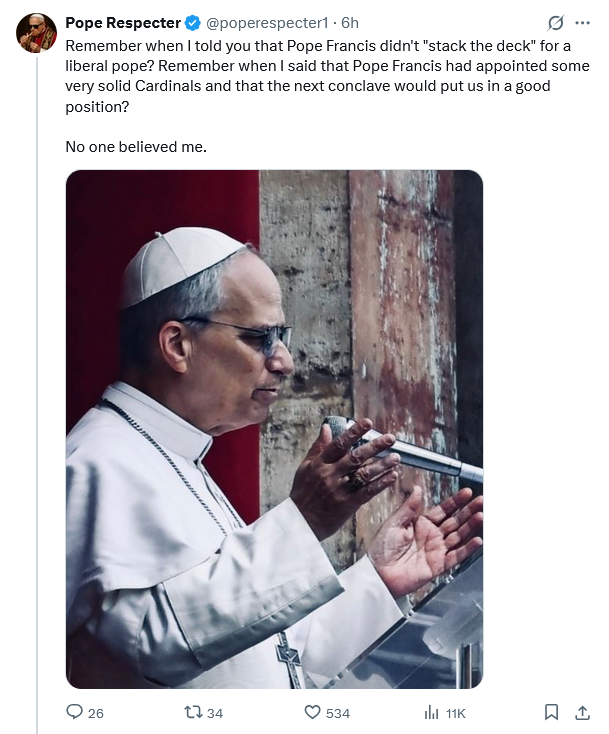View post analytics bar chart icon

click(432, 712)
